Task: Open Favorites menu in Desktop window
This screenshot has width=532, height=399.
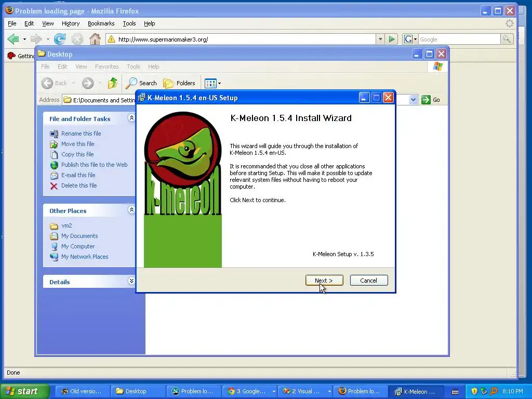Action: pyautogui.click(x=107, y=66)
